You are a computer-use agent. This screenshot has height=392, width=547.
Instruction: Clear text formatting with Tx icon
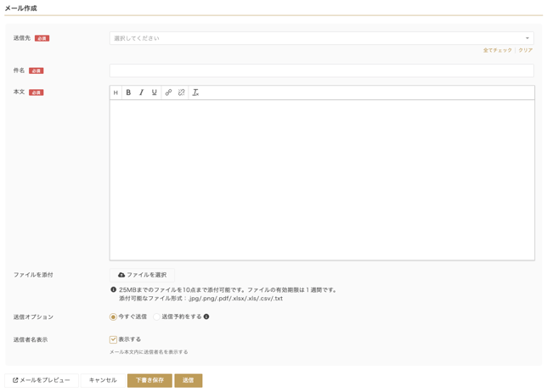195,92
